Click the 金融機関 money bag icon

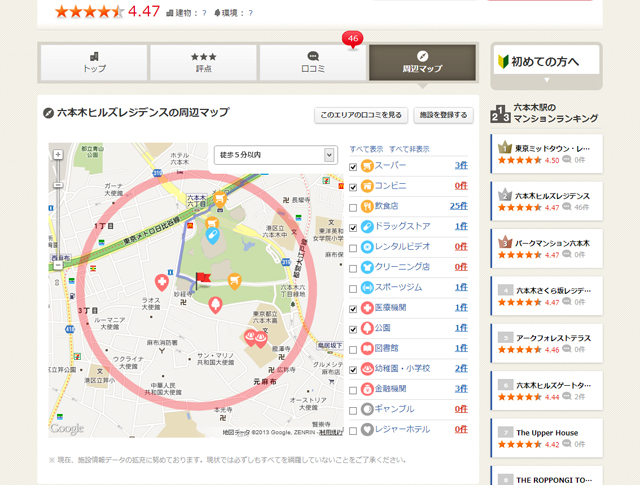coord(367,389)
